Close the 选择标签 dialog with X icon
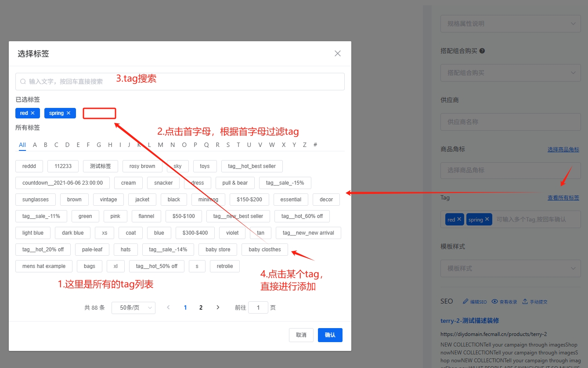Viewport: 588px width, 368px height. tap(337, 54)
